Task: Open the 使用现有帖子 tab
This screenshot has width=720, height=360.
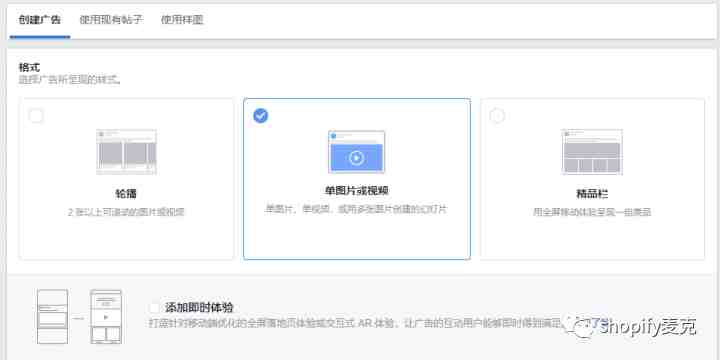Action: tap(111, 20)
